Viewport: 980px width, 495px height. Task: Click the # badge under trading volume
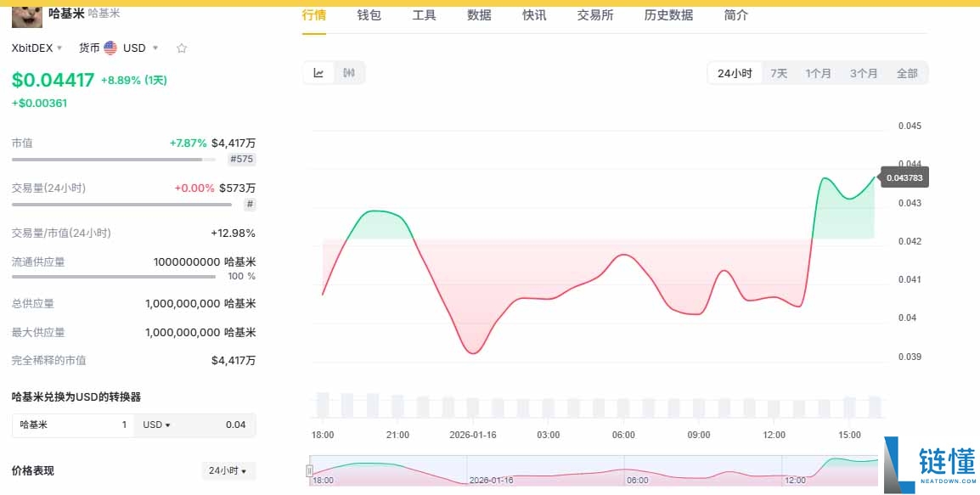[x=250, y=204]
